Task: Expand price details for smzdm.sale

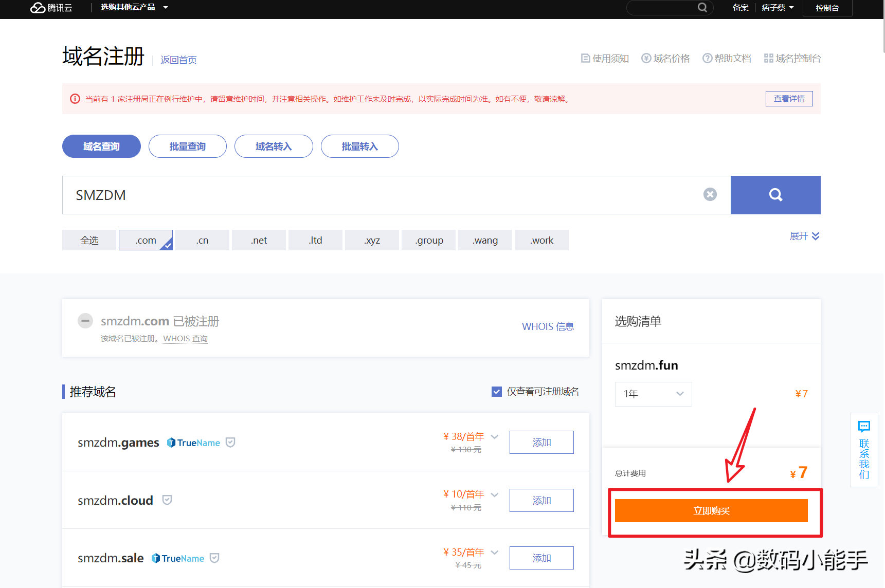Action: (x=495, y=553)
